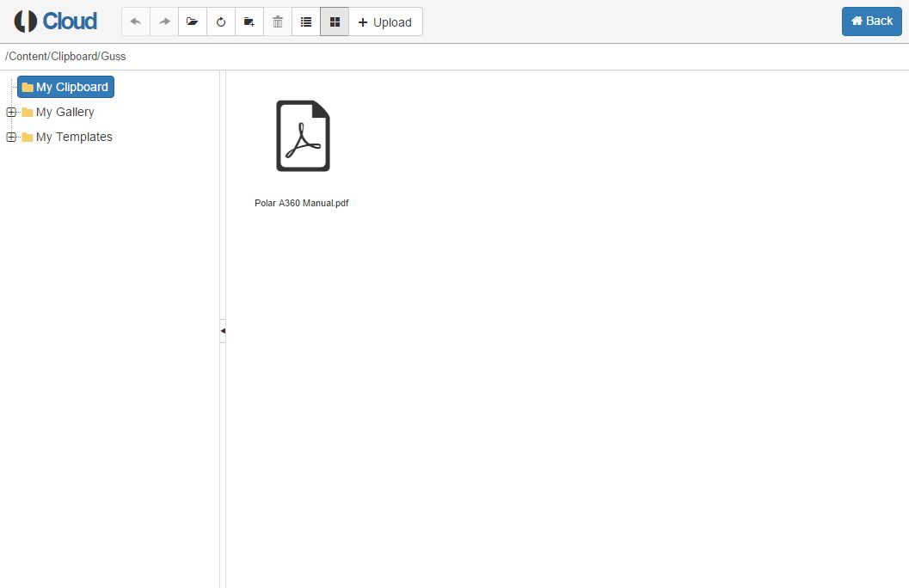Refresh the file list
Screen dimensions: 909x588
221,22
